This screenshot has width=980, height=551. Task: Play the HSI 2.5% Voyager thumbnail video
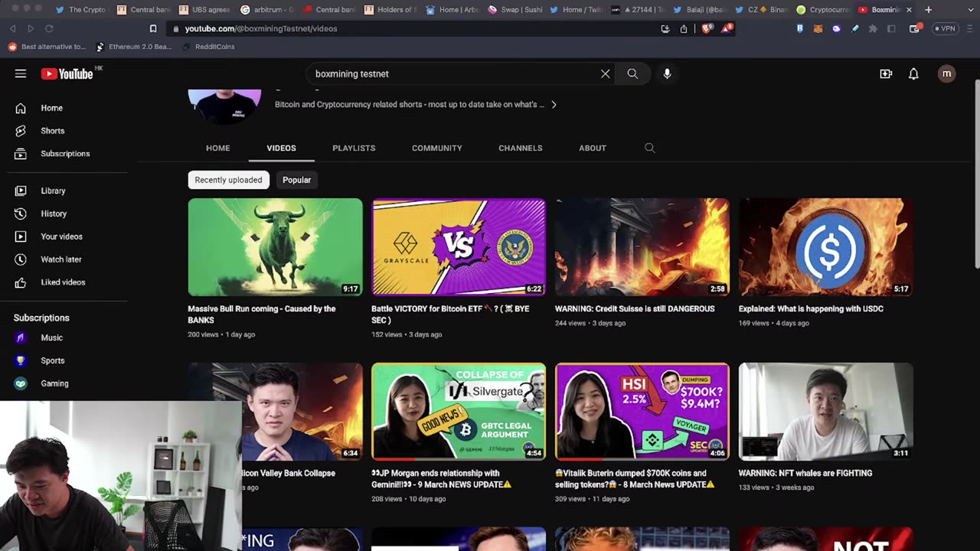[642, 412]
